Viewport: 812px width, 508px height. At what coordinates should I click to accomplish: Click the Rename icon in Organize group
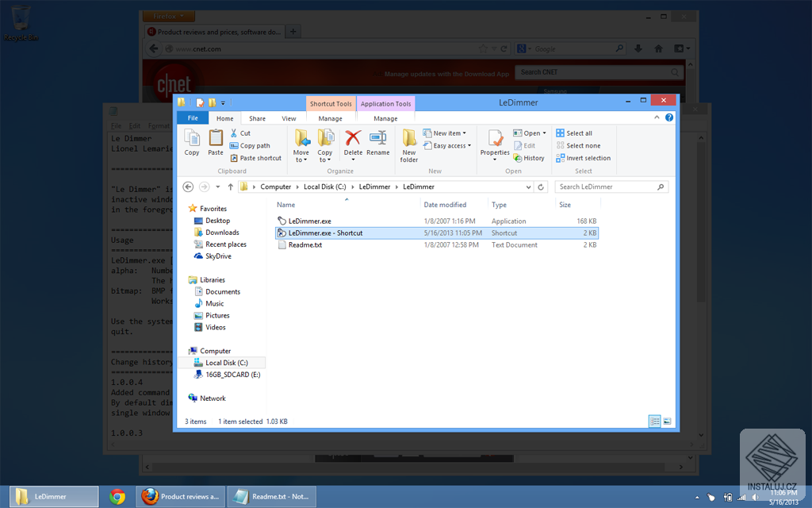[x=378, y=138]
